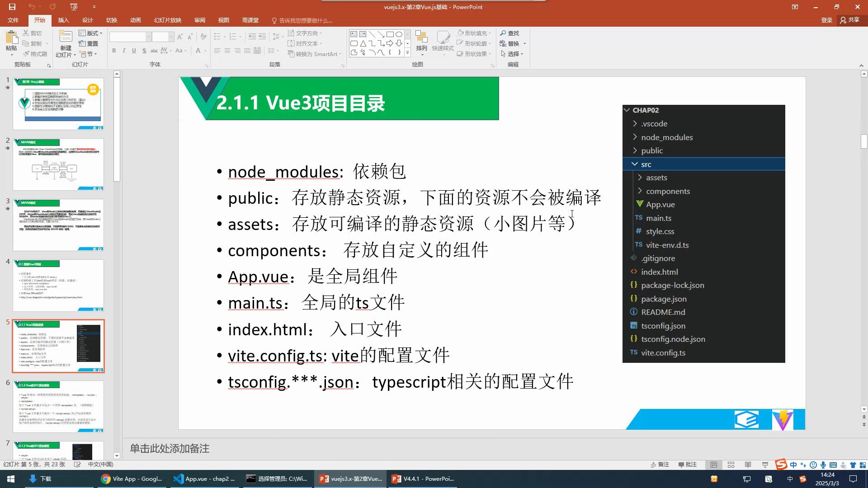Toggle Normal view in the status bar
868x488 pixels.
714,465
